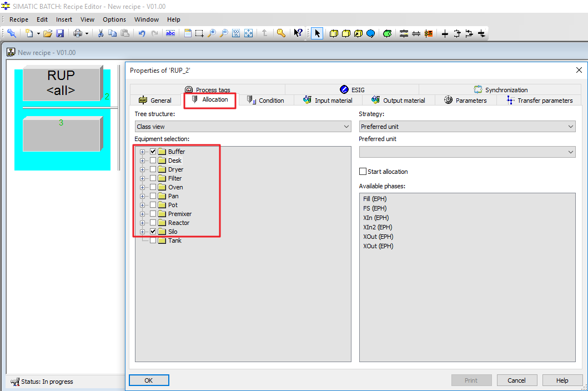This screenshot has height=391, width=588.
Task: Click the Zoom out magnifier icon
Action: pyautogui.click(x=224, y=33)
